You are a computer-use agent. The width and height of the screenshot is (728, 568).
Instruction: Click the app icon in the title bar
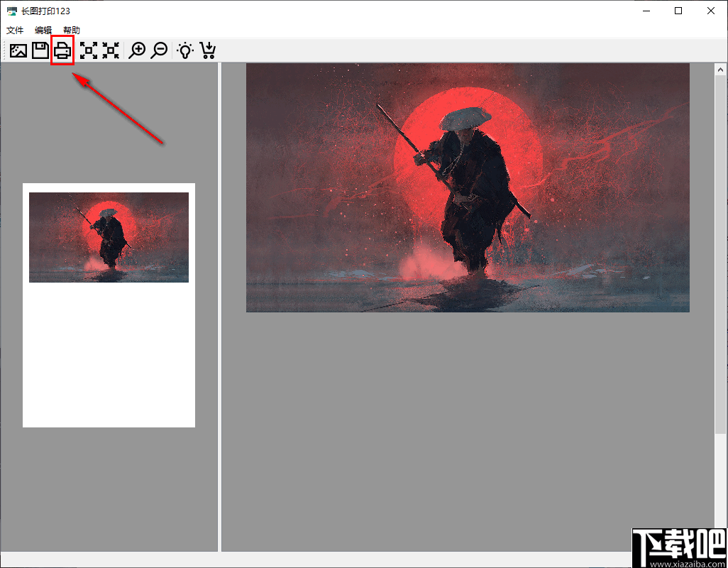[12, 11]
